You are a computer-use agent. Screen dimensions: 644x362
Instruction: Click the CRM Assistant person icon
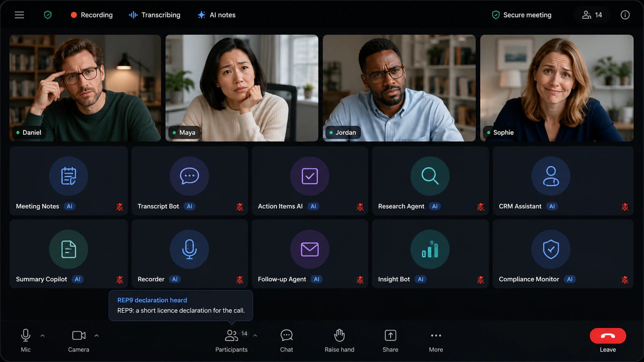[x=551, y=176]
